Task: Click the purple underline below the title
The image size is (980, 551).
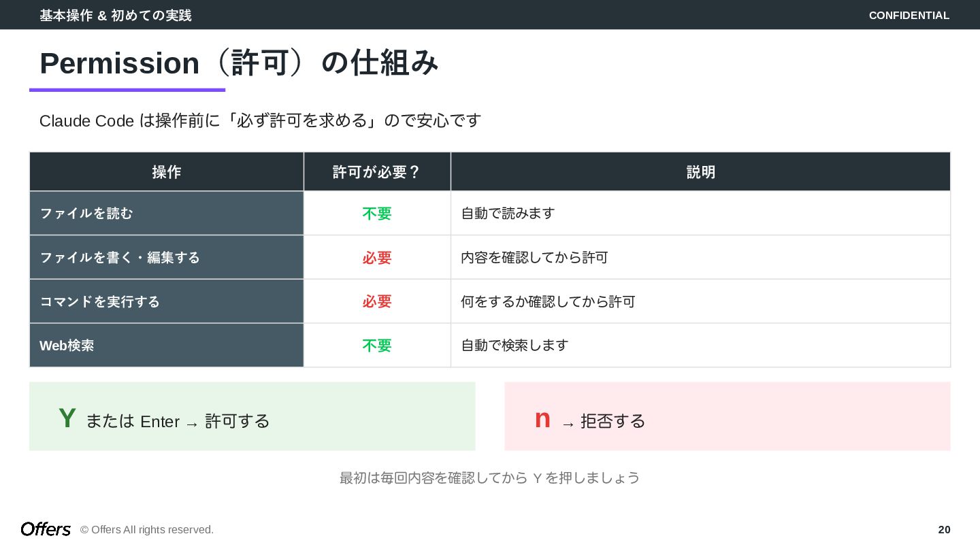Action: [127, 90]
